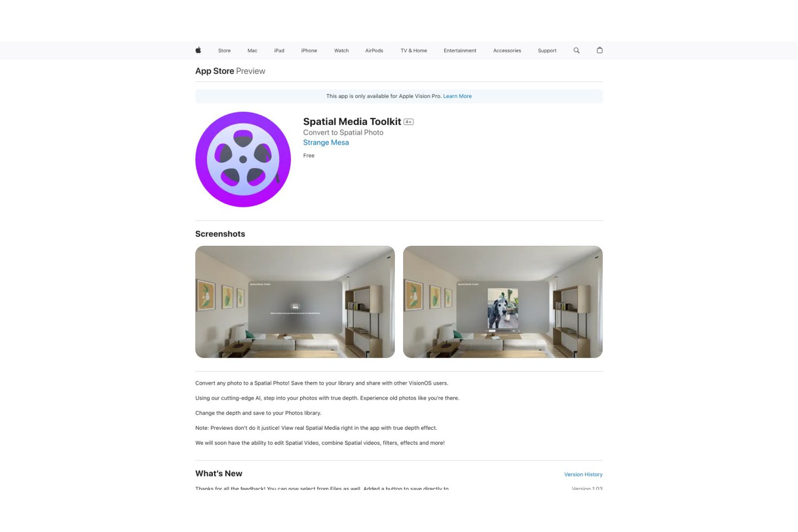
Task: View the second screenshot with dog photo
Action: click(x=503, y=302)
